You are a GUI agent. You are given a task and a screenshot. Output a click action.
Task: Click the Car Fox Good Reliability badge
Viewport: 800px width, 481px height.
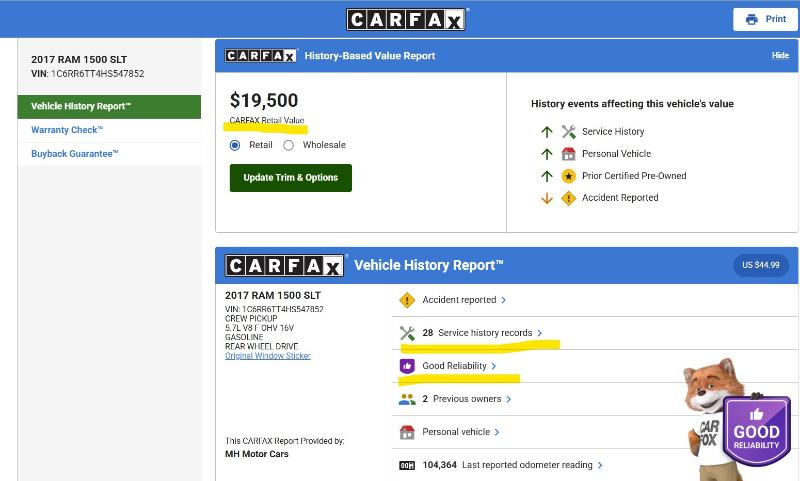(x=756, y=431)
